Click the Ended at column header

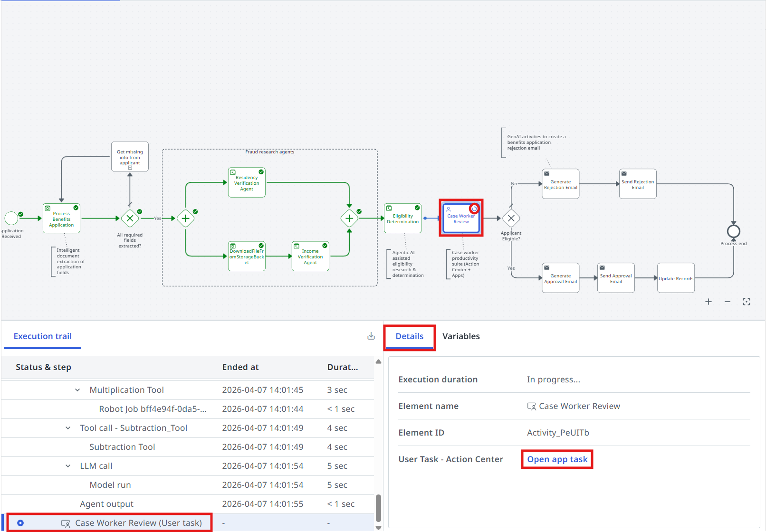240,367
